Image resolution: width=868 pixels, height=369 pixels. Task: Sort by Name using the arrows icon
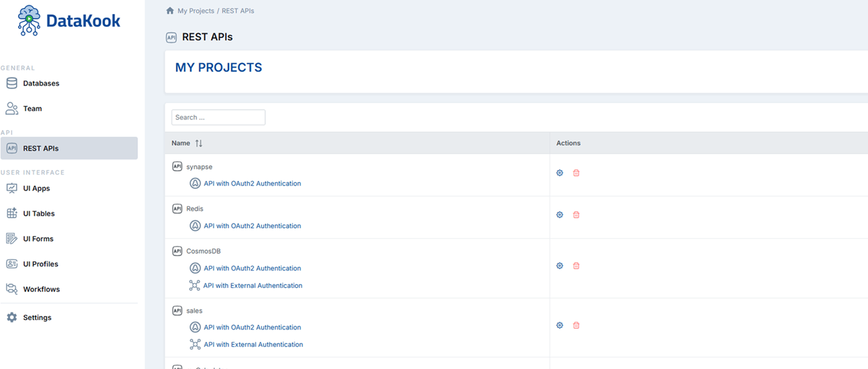(x=198, y=143)
